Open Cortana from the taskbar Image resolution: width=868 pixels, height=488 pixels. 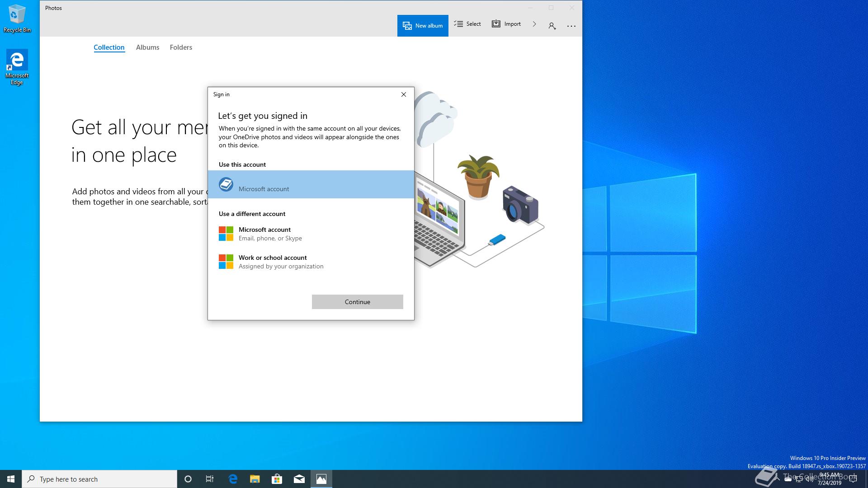[188, 479]
